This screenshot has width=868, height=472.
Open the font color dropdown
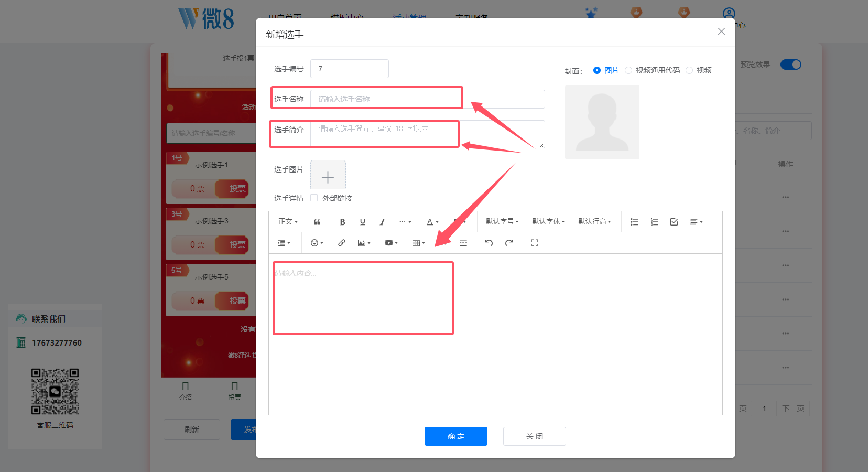point(432,222)
